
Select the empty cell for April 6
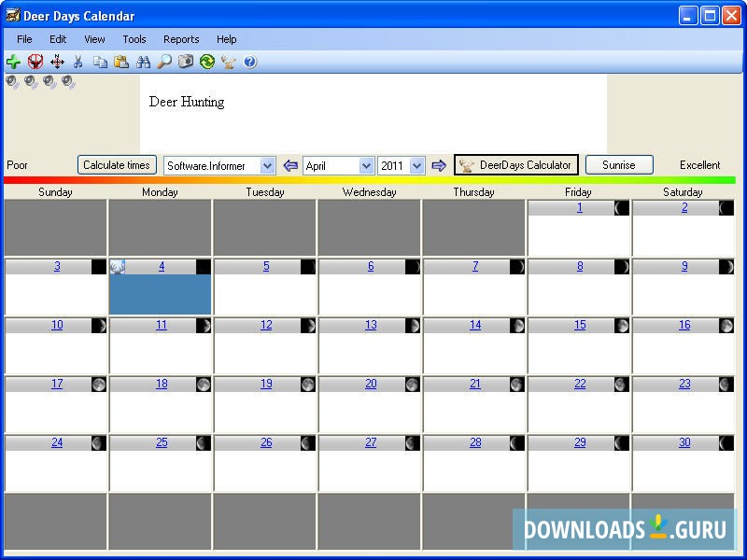coord(369,294)
